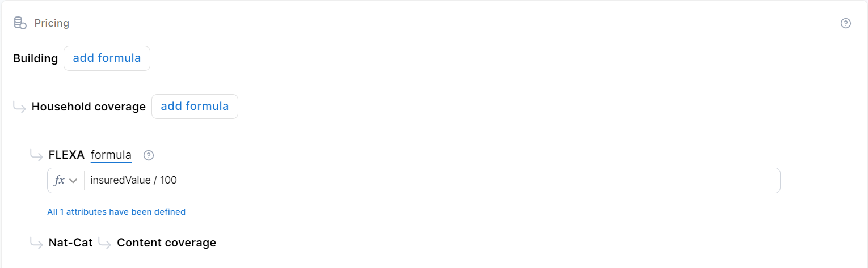The image size is (868, 268).
Task: Select the Content coverage item
Action: point(166,243)
